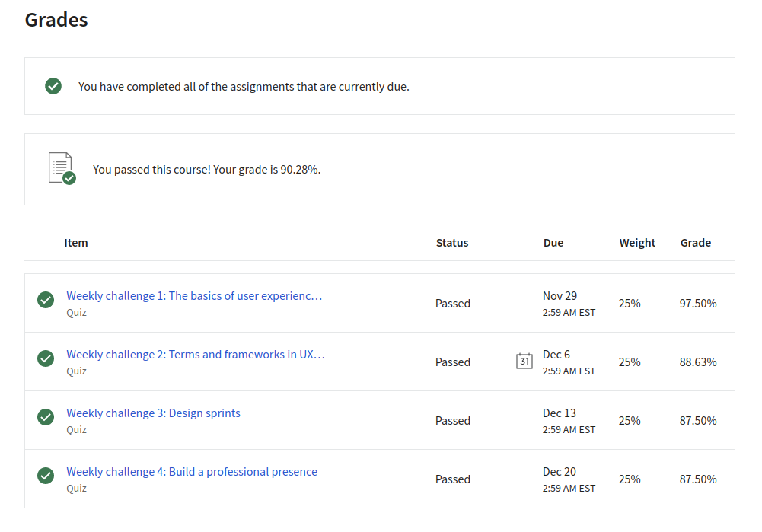The width and height of the screenshot is (762, 532).
Task: Click the Item column header
Action: click(x=76, y=243)
